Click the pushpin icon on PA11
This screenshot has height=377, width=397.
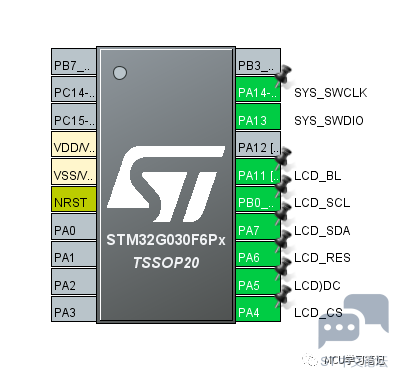(283, 158)
